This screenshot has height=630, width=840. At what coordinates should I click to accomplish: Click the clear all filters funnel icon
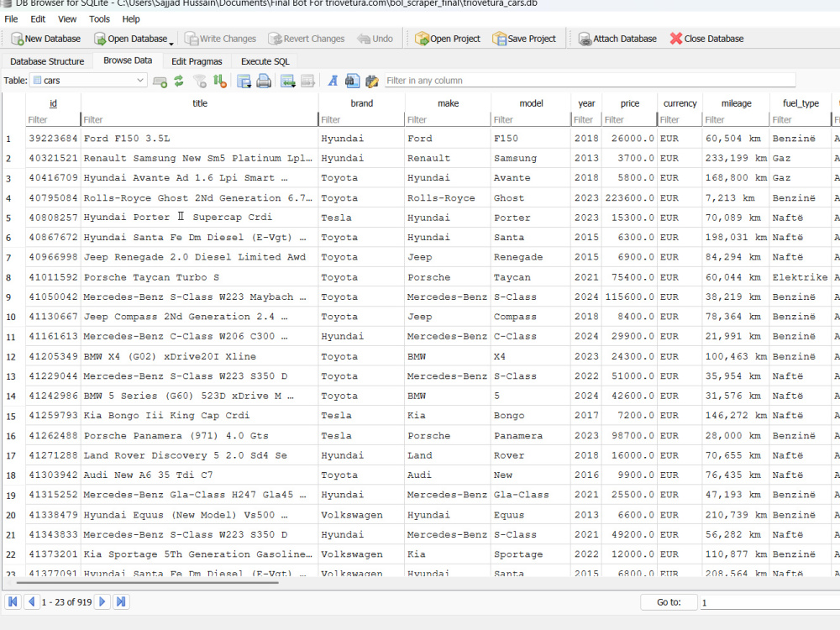coord(200,81)
